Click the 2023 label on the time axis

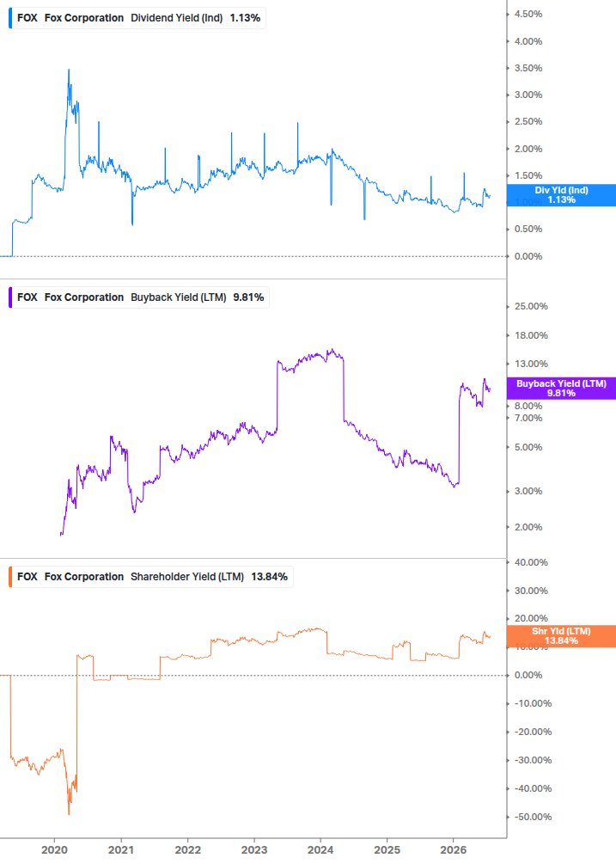pos(254,849)
